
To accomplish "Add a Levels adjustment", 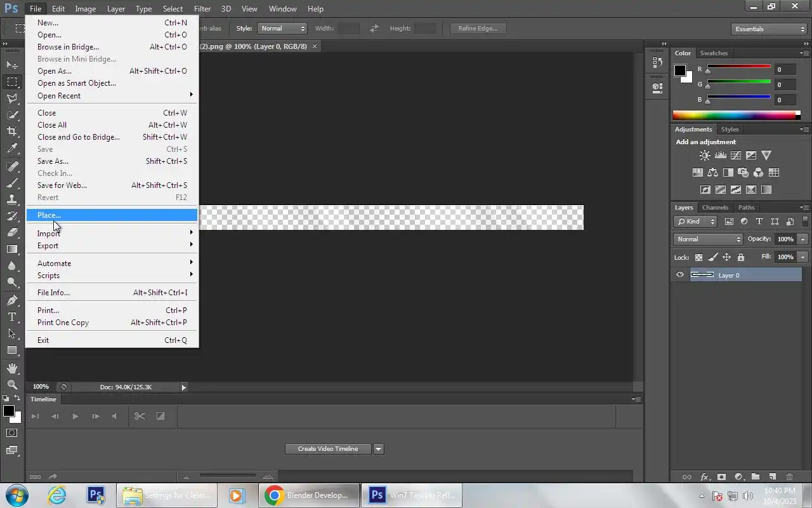I will [x=720, y=155].
